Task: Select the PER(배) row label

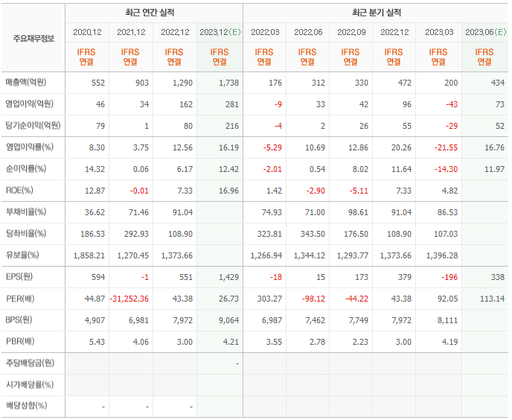Action: coord(20,299)
